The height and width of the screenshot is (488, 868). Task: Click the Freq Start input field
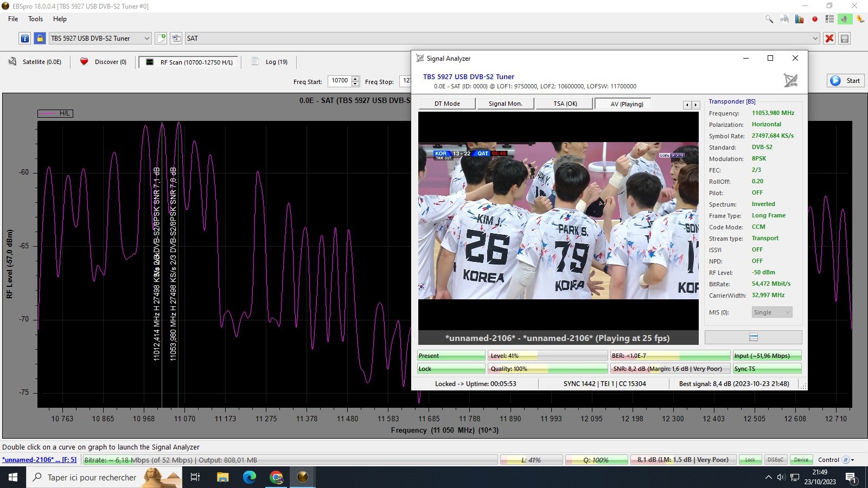(340, 81)
